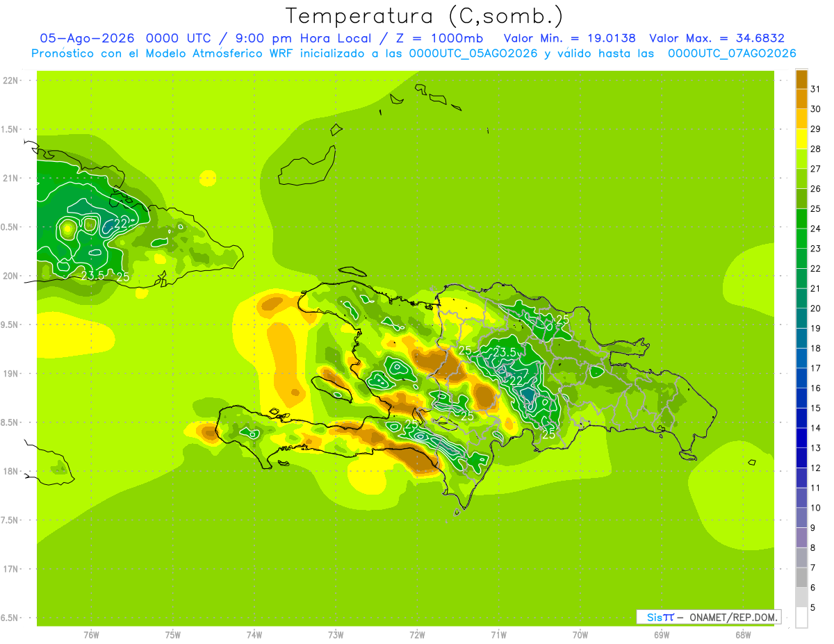Click the "68W" longitude axis label
This screenshot has width=834, height=644.
tap(743, 635)
